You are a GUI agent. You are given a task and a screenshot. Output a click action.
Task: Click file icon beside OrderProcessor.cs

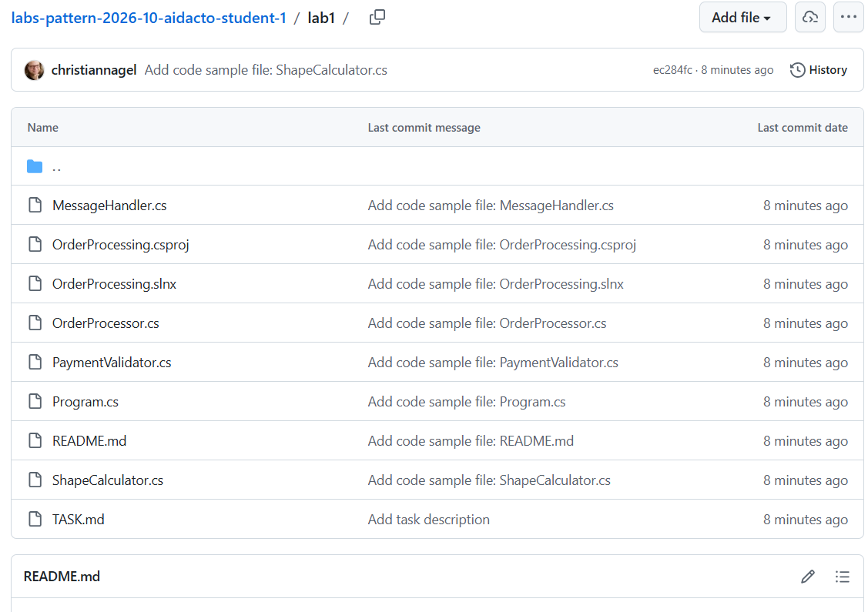pos(35,323)
